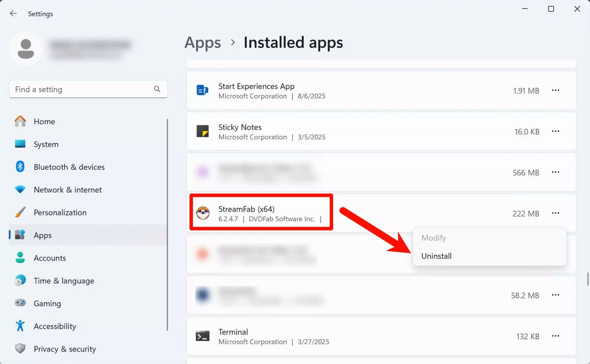The image size is (590, 364).
Task: Maximize the Settings window
Action: (x=551, y=9)
